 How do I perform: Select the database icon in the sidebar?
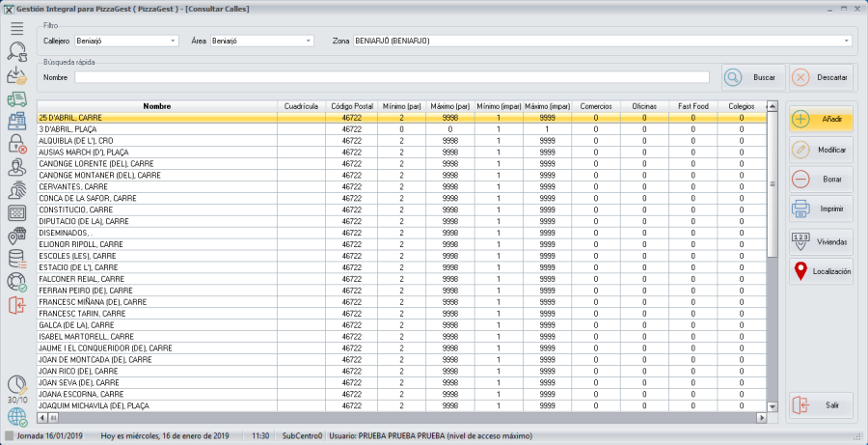(x=16, y=259)
